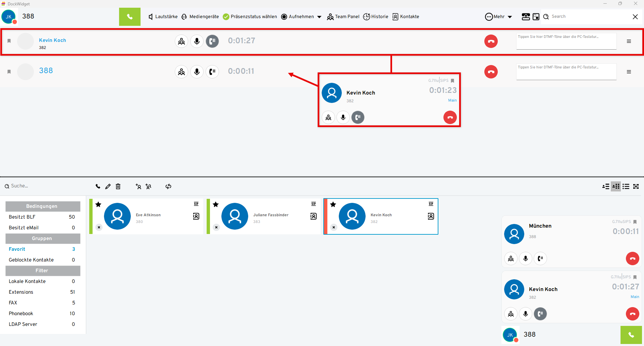
Task: Expand the Mehr dropdown menu
Action: tap(499, 17)
